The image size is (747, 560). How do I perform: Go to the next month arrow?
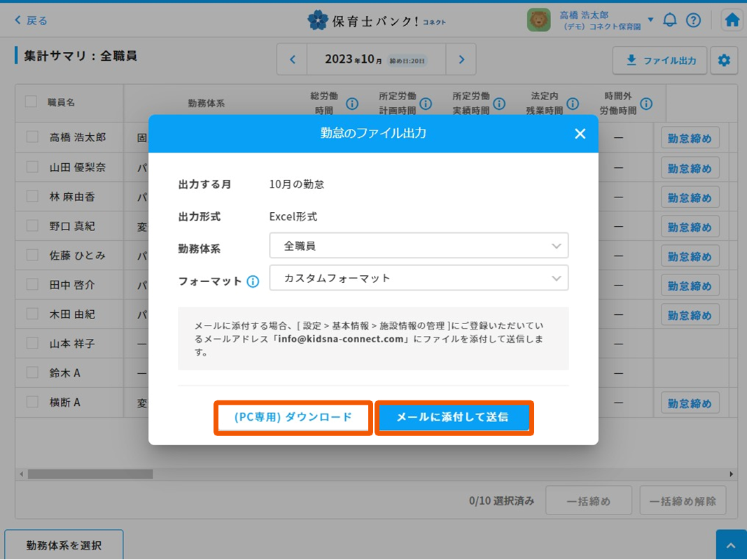click(461, 59)
